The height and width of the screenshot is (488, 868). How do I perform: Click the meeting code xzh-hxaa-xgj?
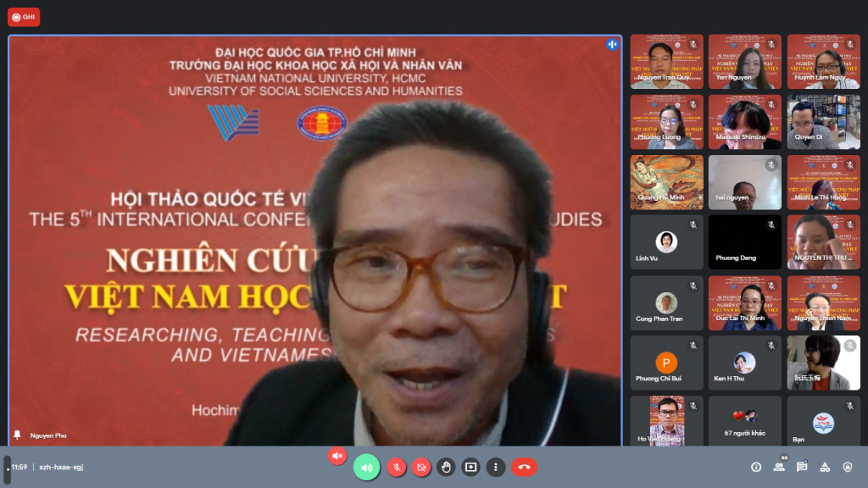(61, 467)
